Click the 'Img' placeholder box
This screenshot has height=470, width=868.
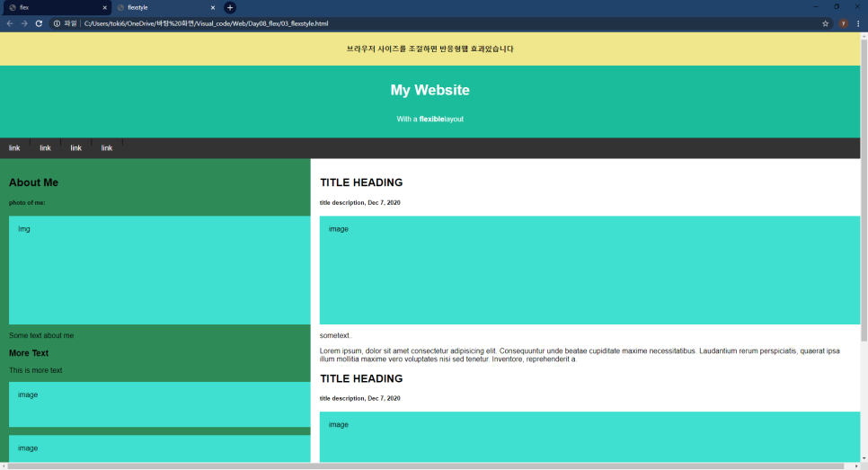159,270
